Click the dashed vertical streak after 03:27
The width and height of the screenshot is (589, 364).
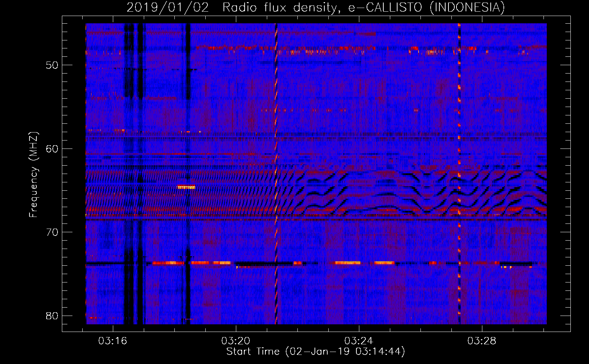[x=459, y=174]
